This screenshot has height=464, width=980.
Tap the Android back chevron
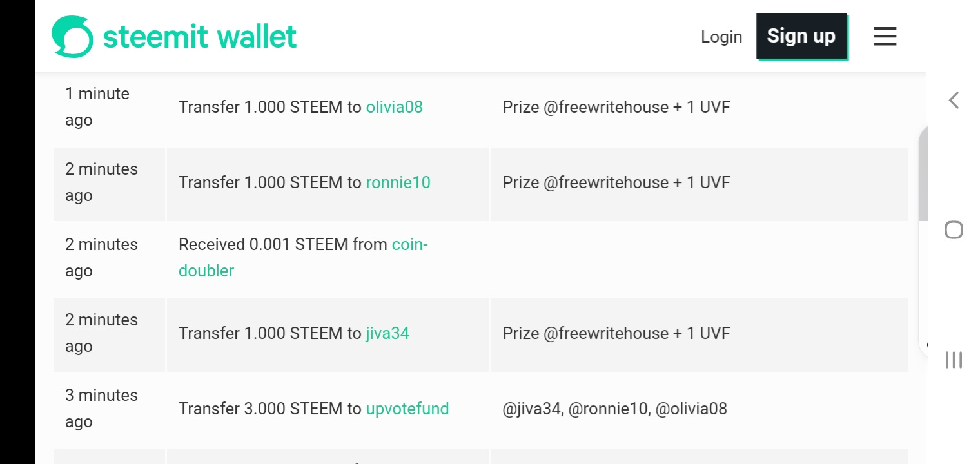(x=954, y=101)
